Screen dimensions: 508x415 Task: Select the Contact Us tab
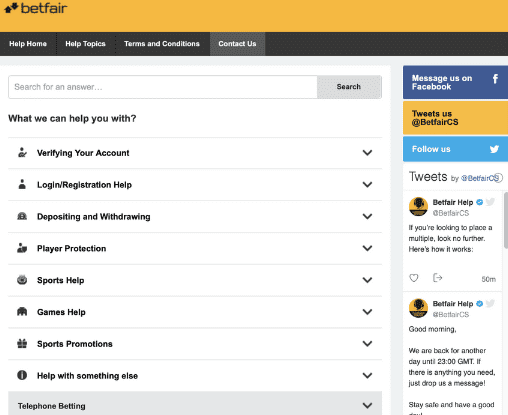(x=237, y=44)
